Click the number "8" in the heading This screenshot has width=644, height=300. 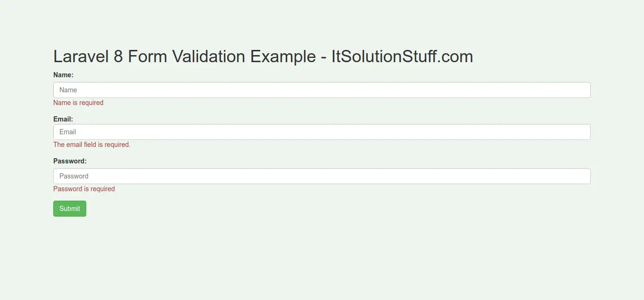pos(118,57)
